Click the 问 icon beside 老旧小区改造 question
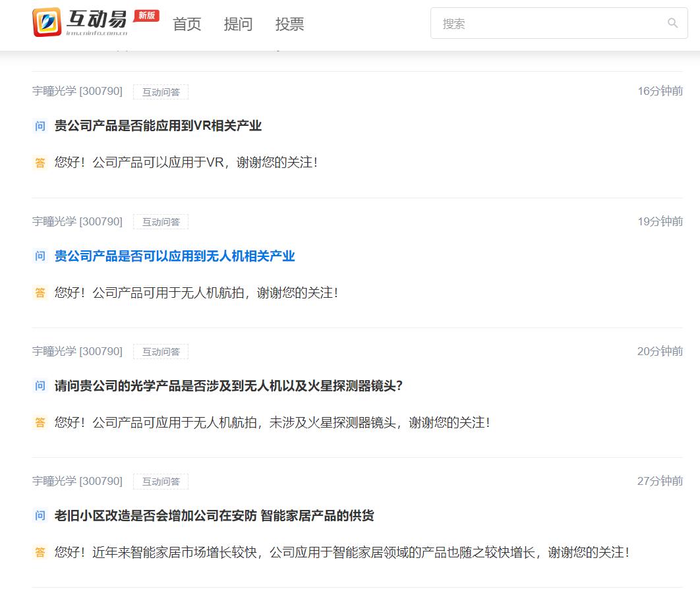The height and width of the screenshot is (589, 700). point(40,516)
